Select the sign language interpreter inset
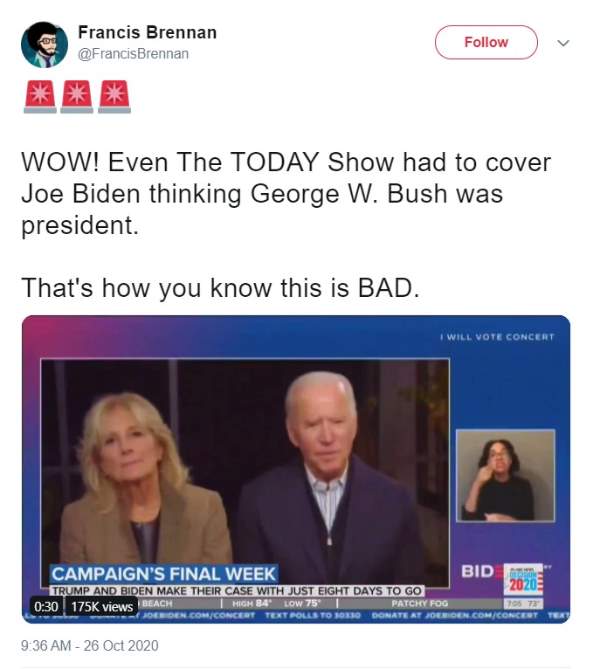The height and width of the screenshot is (669, 600). (506, 475)
